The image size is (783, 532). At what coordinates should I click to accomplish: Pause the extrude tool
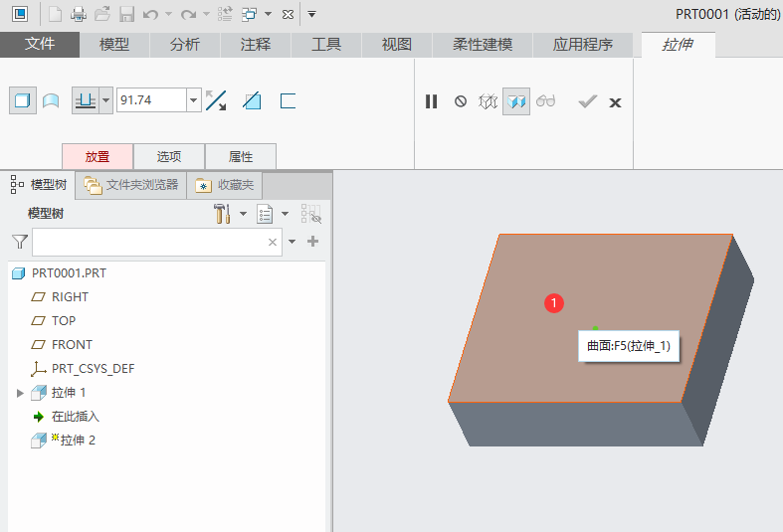click(x=432, y=101)
